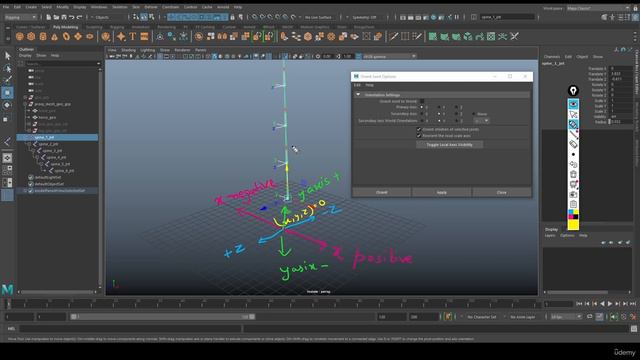This screenshot has width=640, height=360.
Task: Play the animation forward
Action: [610, 304]
